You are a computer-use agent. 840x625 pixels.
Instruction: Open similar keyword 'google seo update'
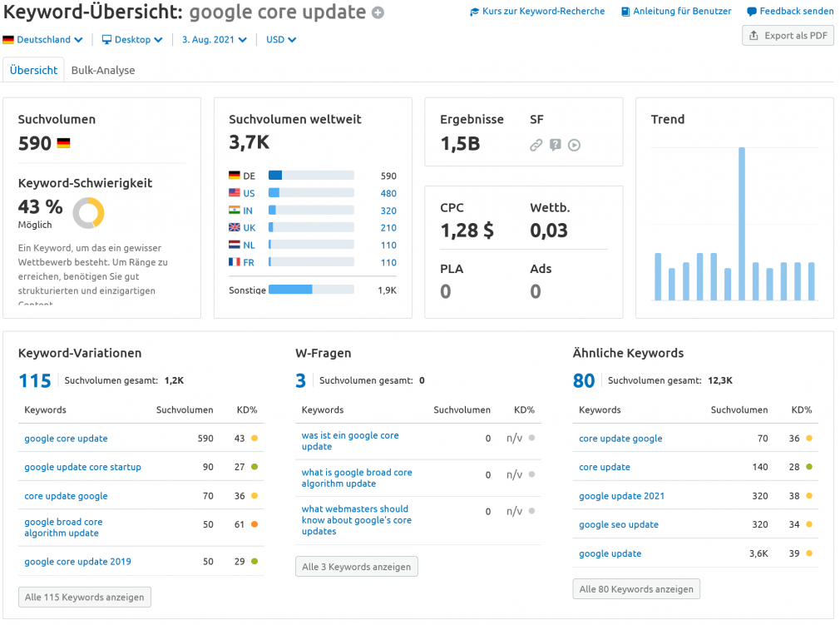[619, 525]
